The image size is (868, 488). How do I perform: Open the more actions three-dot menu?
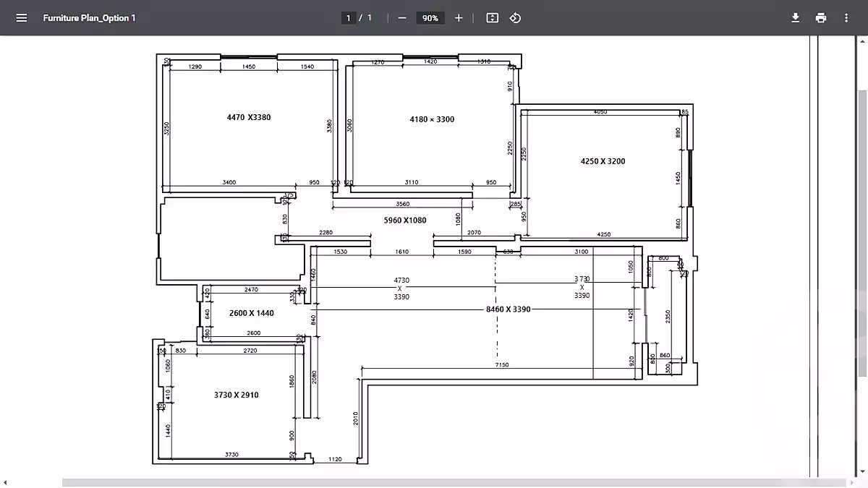point(846,18)
